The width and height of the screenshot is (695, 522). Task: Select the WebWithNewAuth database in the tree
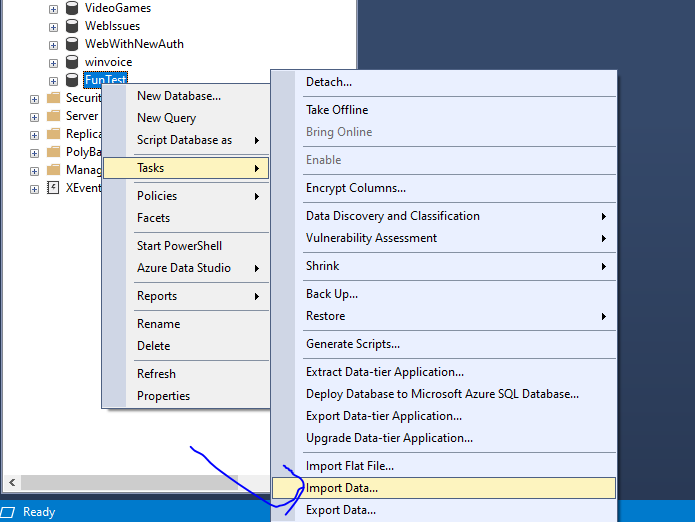tap(134, 44)
